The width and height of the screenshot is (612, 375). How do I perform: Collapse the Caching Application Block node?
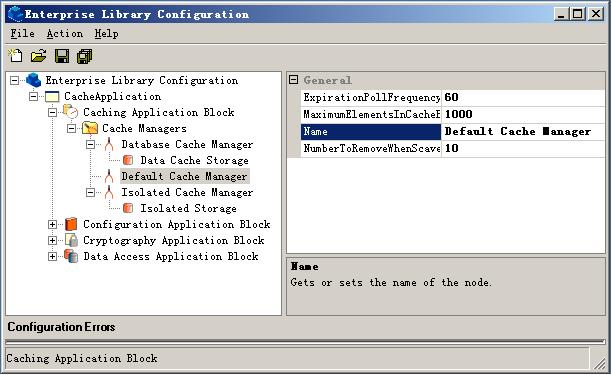coord(52,112)
